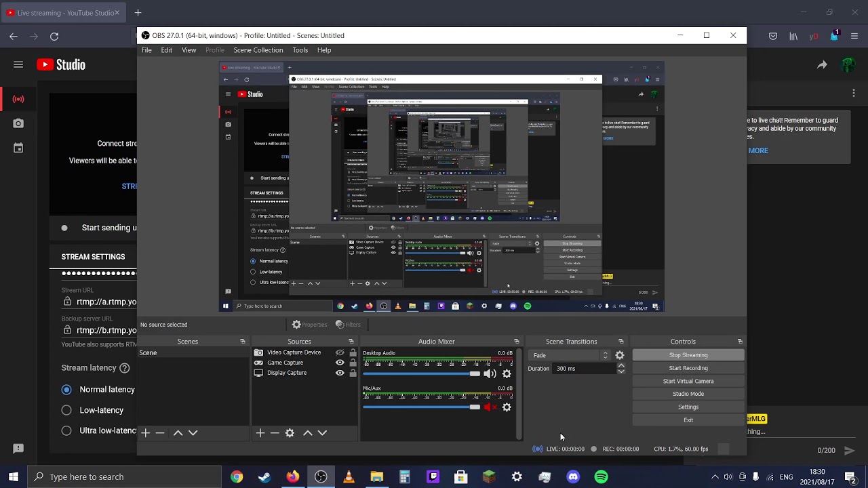Click Start Recording button
Viewport: 868px width, 488px height.
688,368
